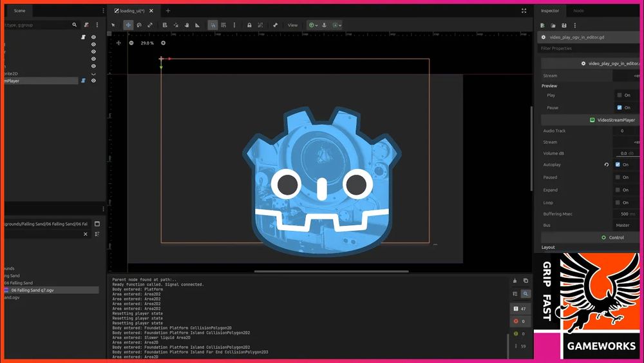Toggle distraction-free mode icon at top right
644x363 pixels.
pyautogui.click(x=524, y=11)
